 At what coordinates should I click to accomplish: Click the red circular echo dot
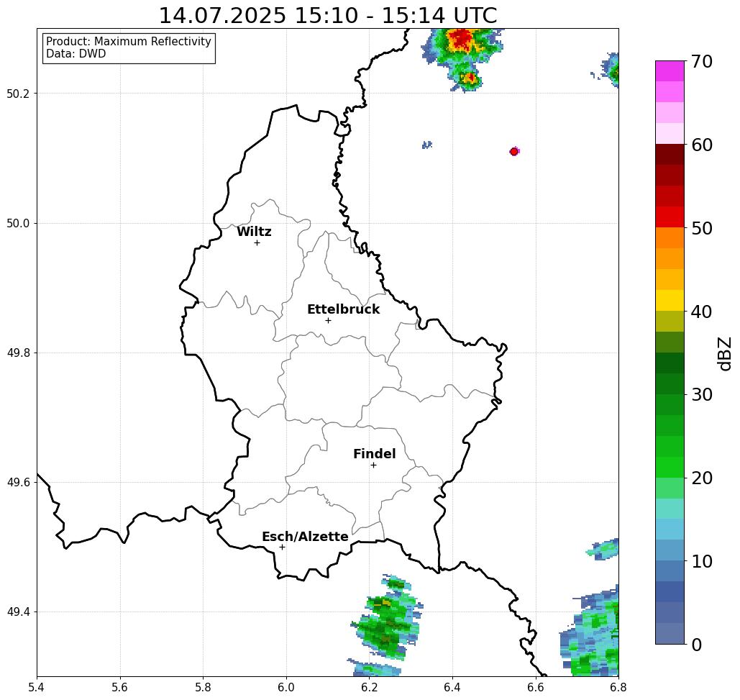514,152
